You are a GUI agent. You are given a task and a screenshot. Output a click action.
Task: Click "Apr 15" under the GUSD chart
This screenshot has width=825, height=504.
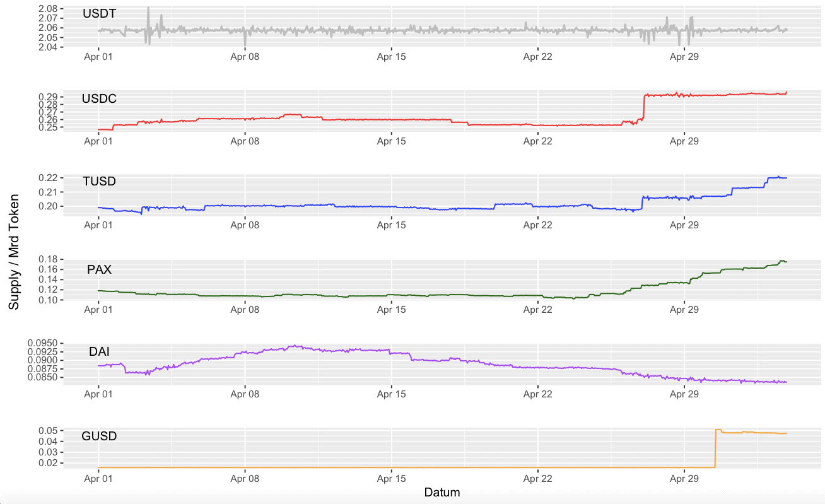(x=391, y=479)
